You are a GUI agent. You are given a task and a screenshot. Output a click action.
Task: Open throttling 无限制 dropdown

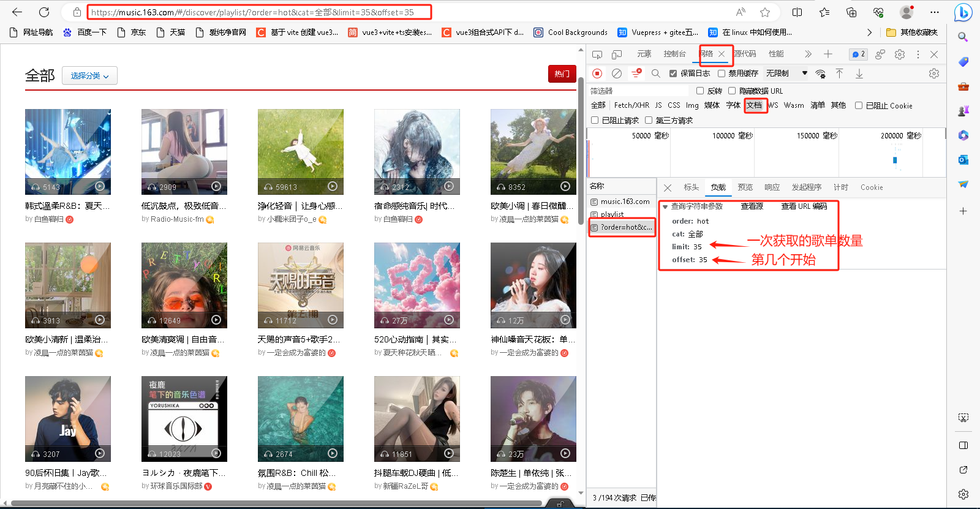coord(786,74)
